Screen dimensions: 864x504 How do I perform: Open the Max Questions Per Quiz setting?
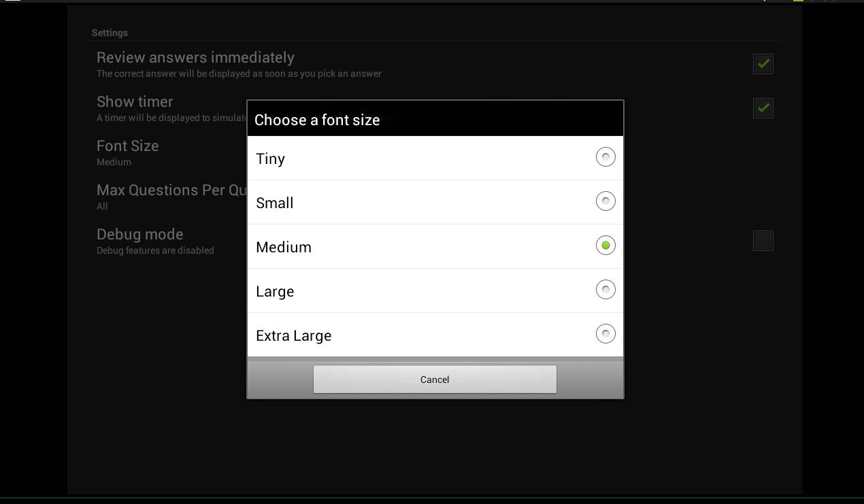point(171,190)
